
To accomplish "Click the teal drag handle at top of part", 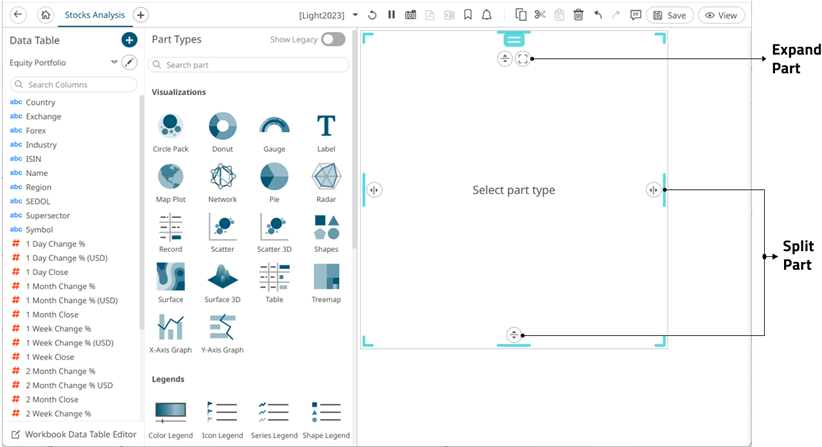I will (514, 39).
